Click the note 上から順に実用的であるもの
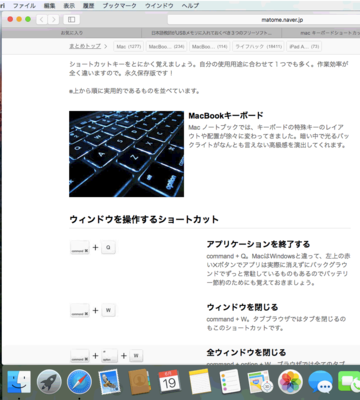This screenshot has height=400, width=360. (135, 91)
